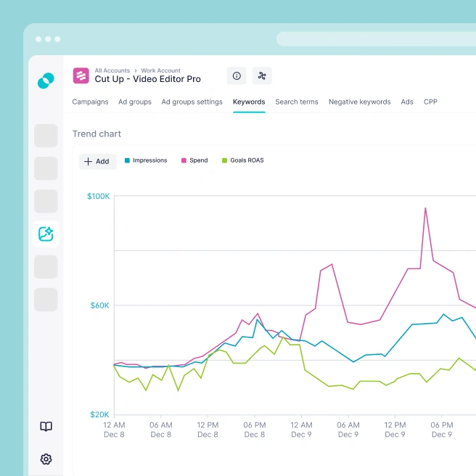Toggle the Goals ROAS legend label
This screenshot has width=476, height=476.
click(247, 160)
